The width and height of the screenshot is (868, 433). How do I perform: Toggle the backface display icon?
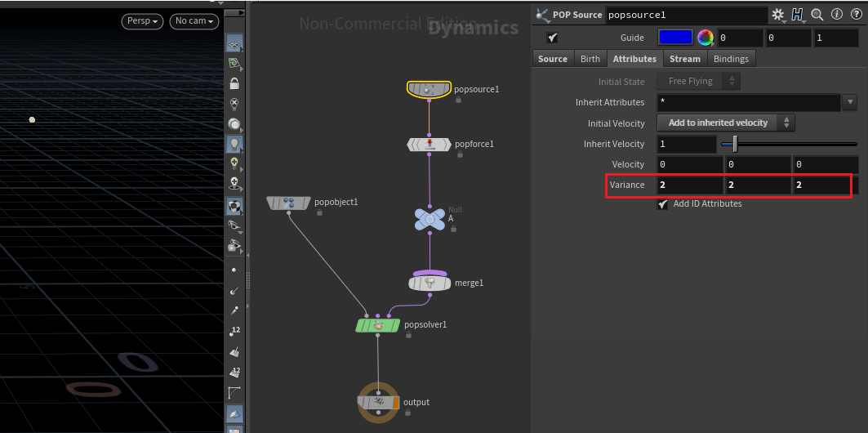pos(234,413)
